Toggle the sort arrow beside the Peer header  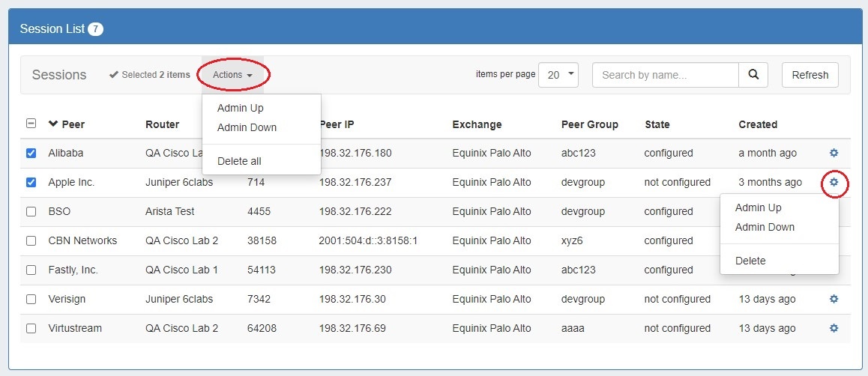pos(53,124)
